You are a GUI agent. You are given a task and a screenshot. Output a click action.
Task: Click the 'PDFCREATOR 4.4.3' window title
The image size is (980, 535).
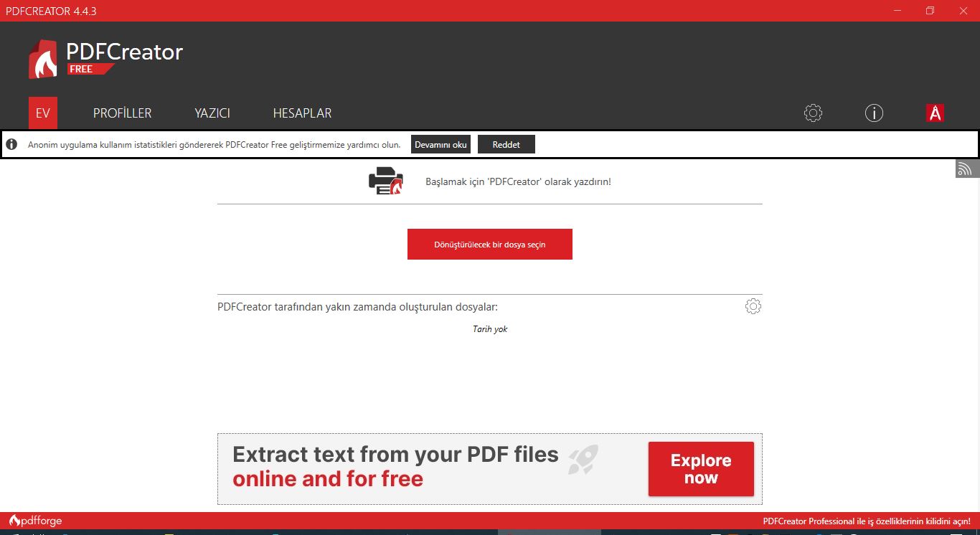51,11
